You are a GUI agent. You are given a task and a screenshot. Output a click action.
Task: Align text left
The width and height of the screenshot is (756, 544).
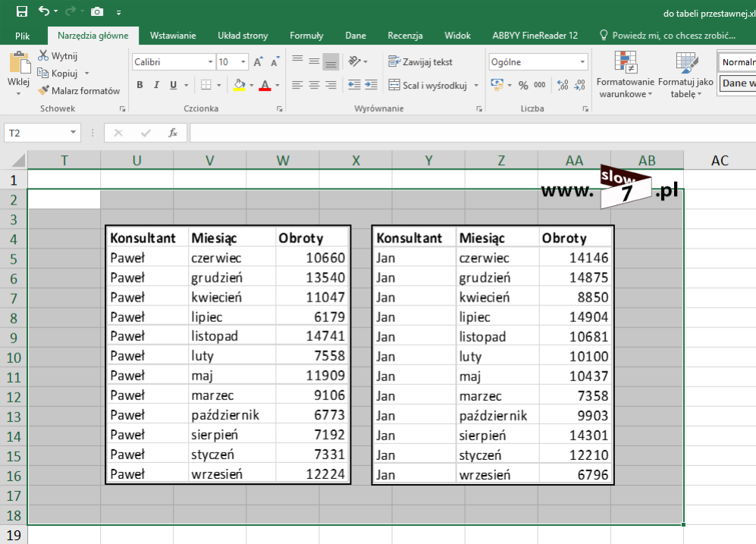pyautogui.click(x=297, y=85)
